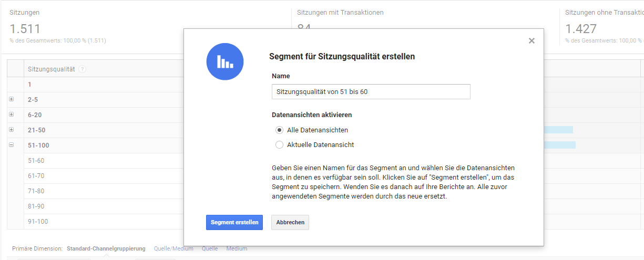This screenshot has height=260, width=644.
Task: Select the Medium primary dimension link
Action: [237, 248]
